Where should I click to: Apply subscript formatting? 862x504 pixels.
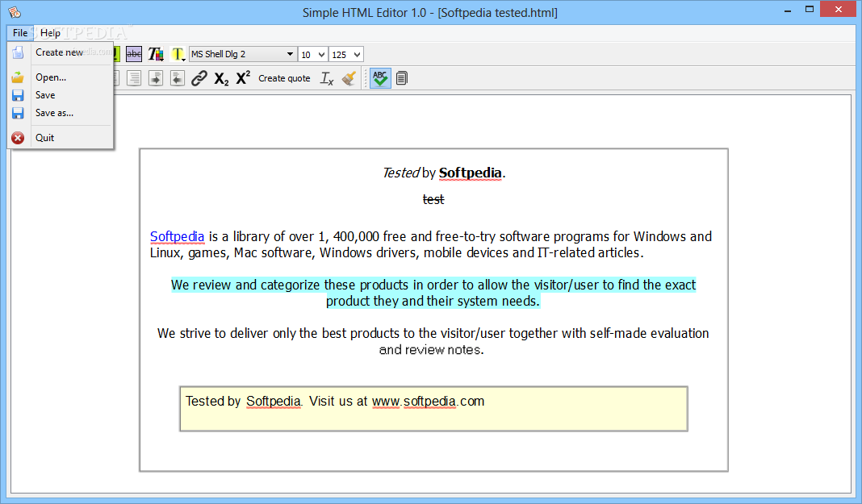click(x=221, y=78)
